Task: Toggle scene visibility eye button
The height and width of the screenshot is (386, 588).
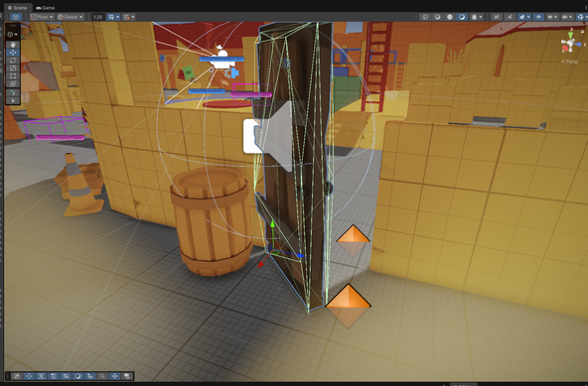Action: (x=538, y=17)
